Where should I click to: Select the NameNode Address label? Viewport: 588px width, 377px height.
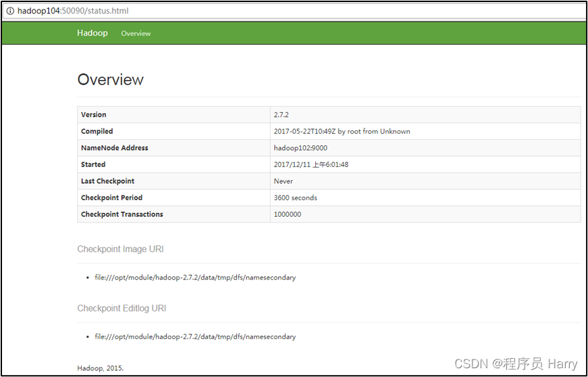click(x=114, y=148)
